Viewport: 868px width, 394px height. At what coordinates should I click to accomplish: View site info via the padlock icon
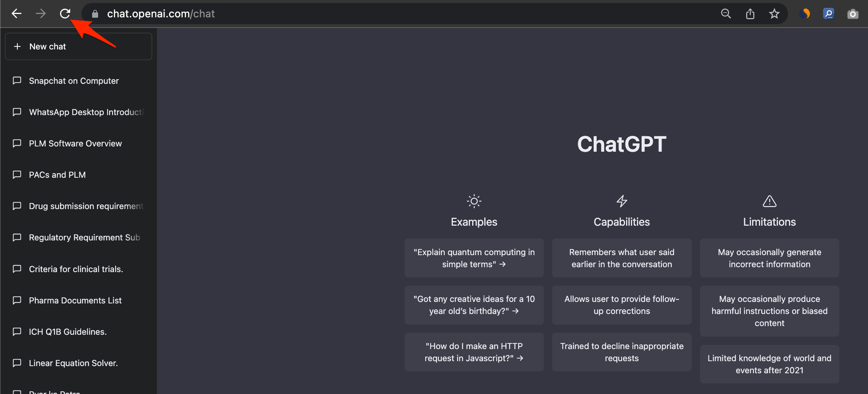coord(95,13)
